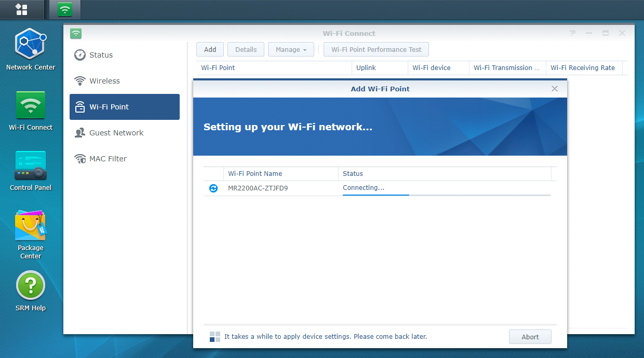This screenshot has height=358, width=644.
Task: Click the Add button in toolbar
Action: (x=210, y=50)
